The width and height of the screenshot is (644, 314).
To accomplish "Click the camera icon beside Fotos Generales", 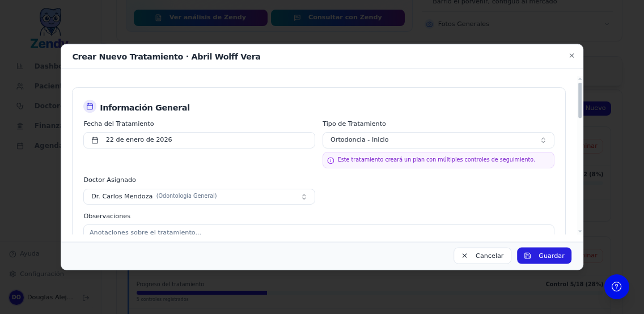I will click(x=429, y=24).
